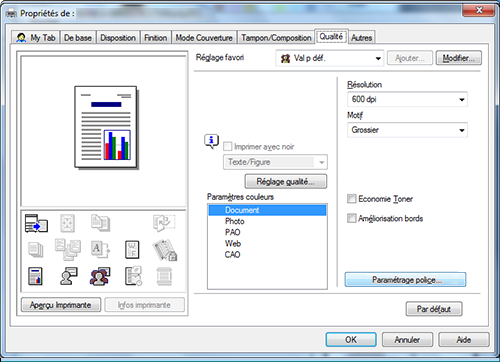Open help with the Aide button
The image size is (500, 362).
[464, 340]
